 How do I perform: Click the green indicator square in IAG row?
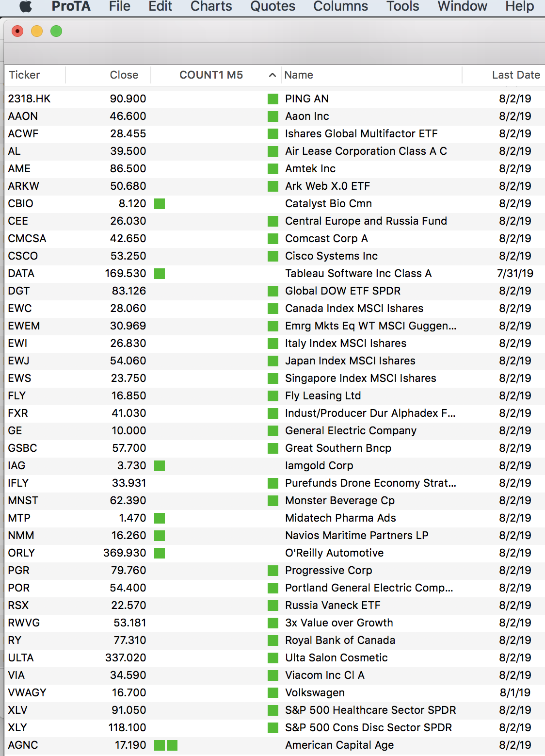[160, 466]
